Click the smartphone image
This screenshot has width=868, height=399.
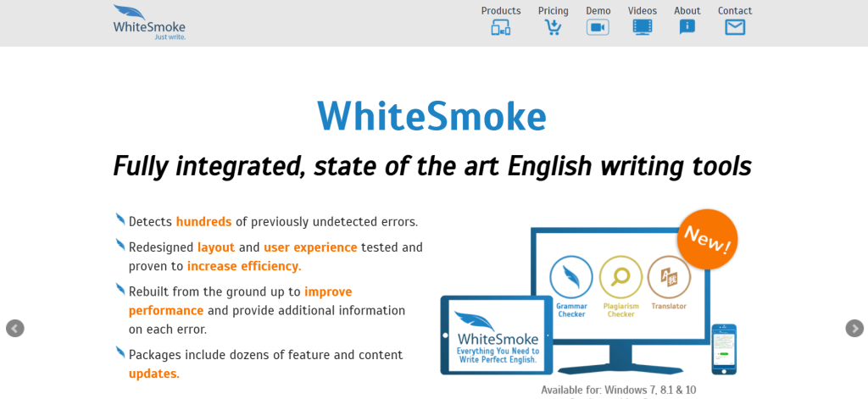coord(724,349)
